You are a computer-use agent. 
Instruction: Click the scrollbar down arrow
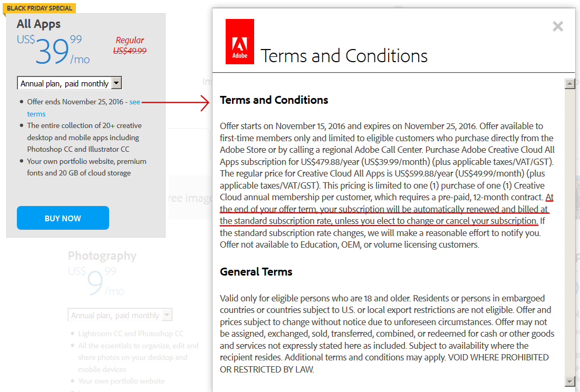click(x=569, y=381)
